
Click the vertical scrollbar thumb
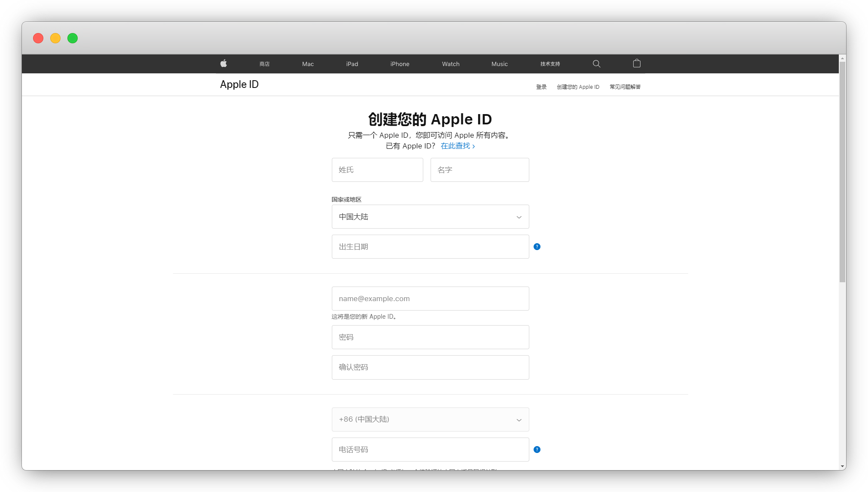click(x=842, y=172)
